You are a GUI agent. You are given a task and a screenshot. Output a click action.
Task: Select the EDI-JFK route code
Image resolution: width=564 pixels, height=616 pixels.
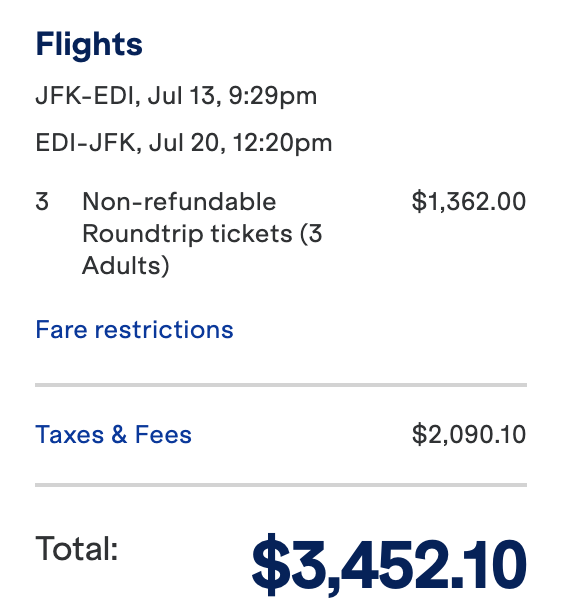pyautogui.click(x=85, y=143)
